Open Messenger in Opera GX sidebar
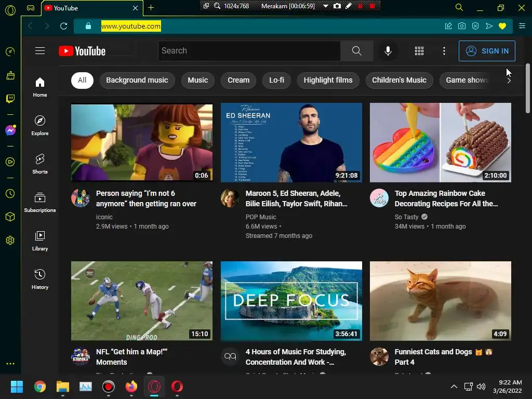 pos(10,130)
